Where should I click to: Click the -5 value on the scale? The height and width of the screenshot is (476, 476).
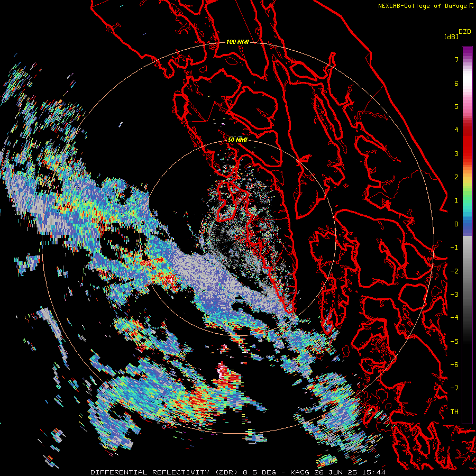click(x=454, y=342)
